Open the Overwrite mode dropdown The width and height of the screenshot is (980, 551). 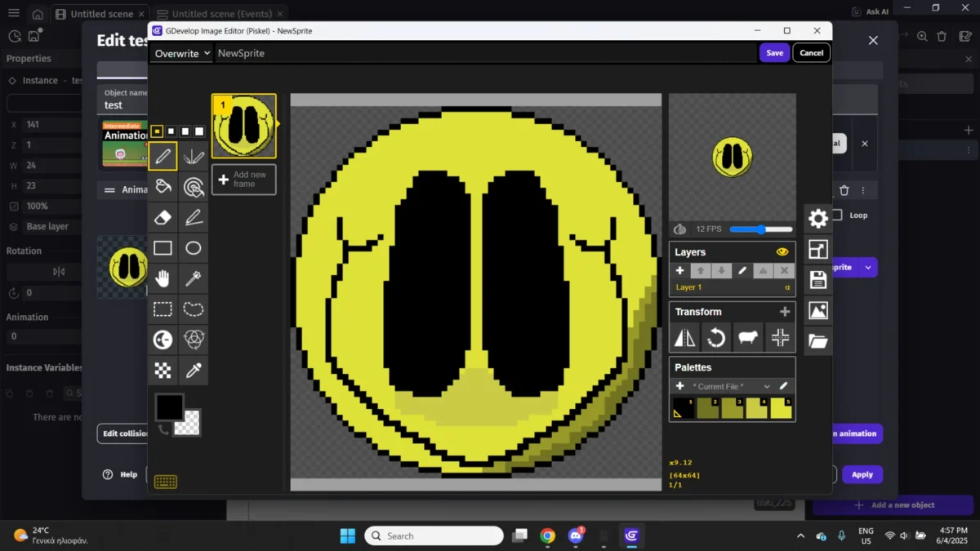181,53
